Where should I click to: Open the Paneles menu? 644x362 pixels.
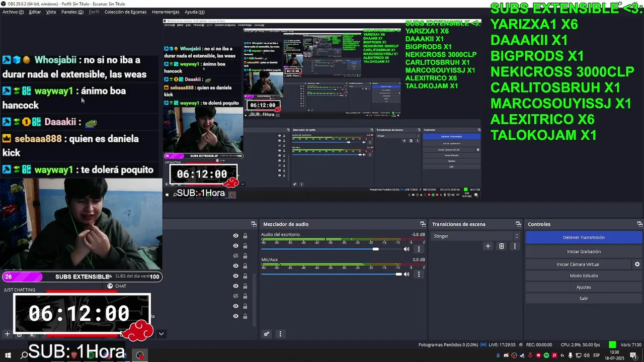pyautogui.click(x=72, y=12)
